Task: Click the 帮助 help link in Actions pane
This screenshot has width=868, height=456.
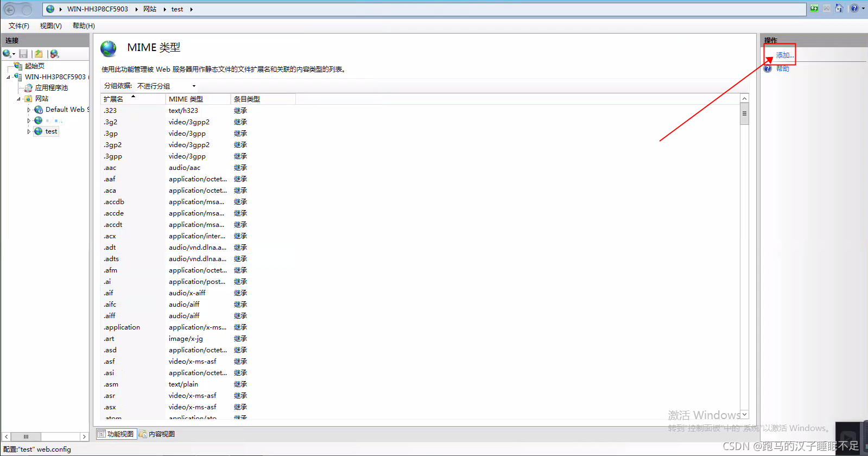Action: [782, 68]
